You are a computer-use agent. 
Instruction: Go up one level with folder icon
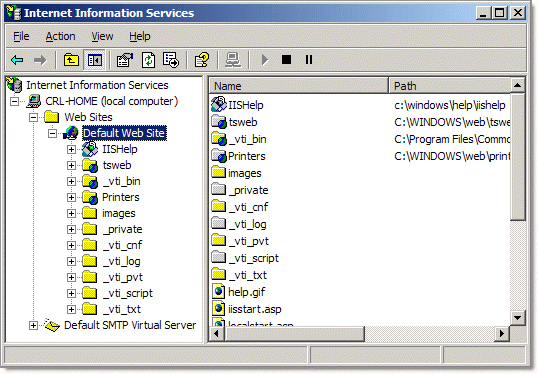(71, 60)
